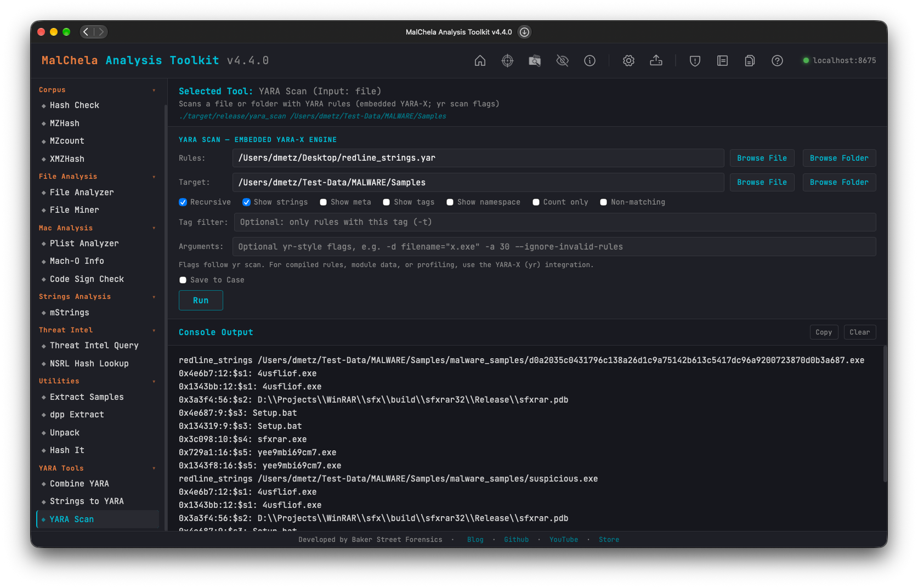Open the info circle icon

(590, 61)
